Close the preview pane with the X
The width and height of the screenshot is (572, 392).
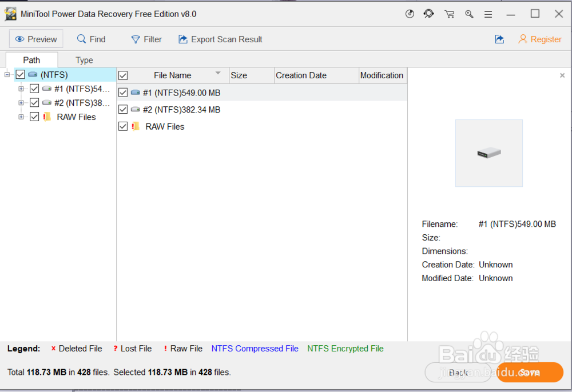[562, 75]
